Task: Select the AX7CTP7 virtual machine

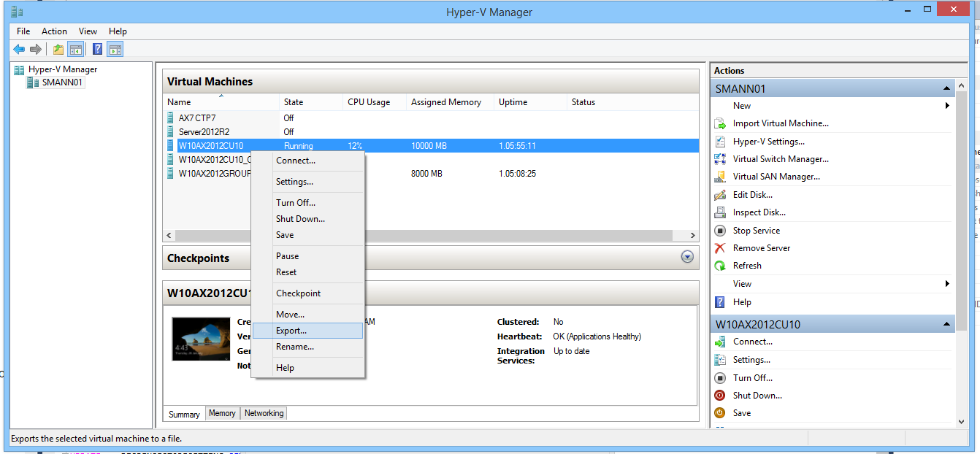Action: [197, 118]
